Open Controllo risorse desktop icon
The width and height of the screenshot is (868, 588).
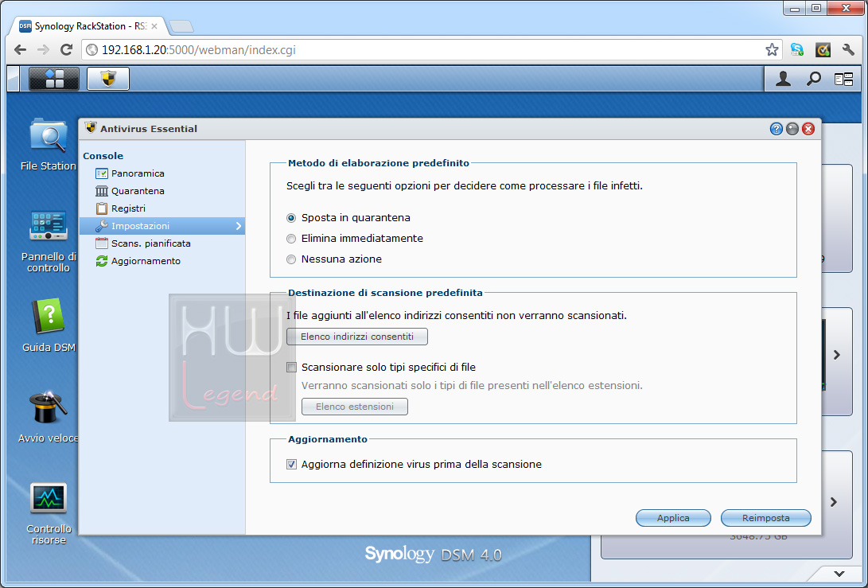(49, 514)
